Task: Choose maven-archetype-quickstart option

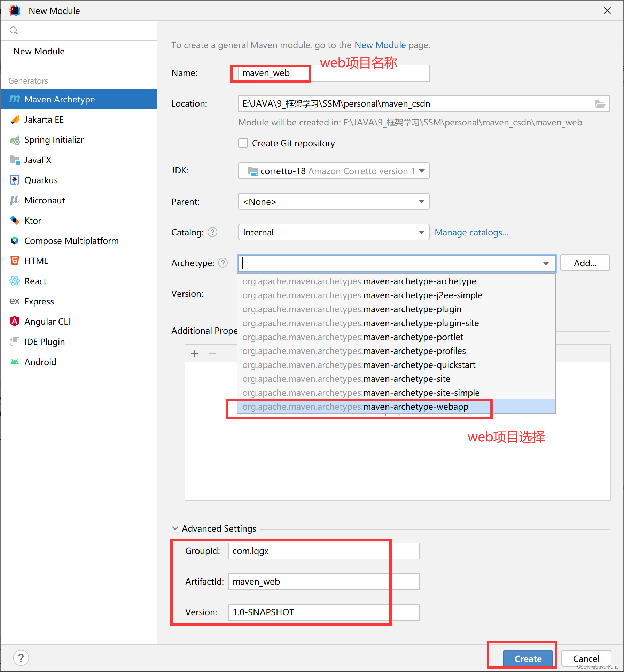Action: (396, 365)
